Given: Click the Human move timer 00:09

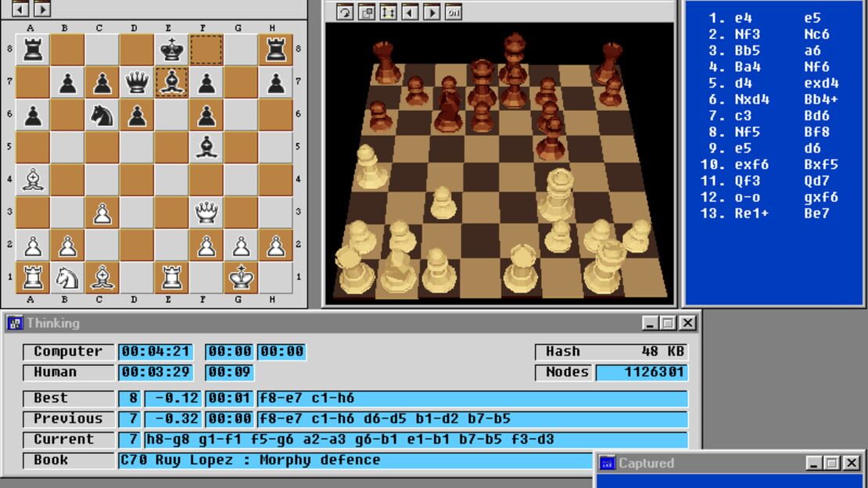Looking at the screenshot, I should [x=229, y=372].
